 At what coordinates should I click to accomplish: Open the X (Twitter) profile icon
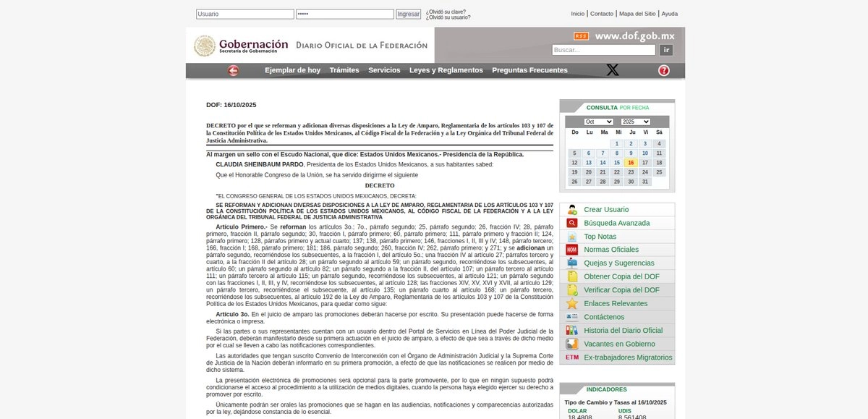[x=613, y=70]
